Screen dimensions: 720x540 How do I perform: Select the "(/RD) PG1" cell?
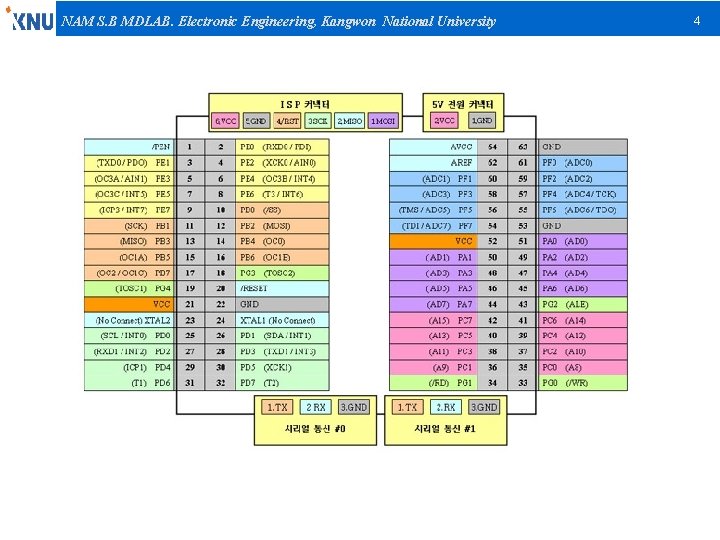433,383
